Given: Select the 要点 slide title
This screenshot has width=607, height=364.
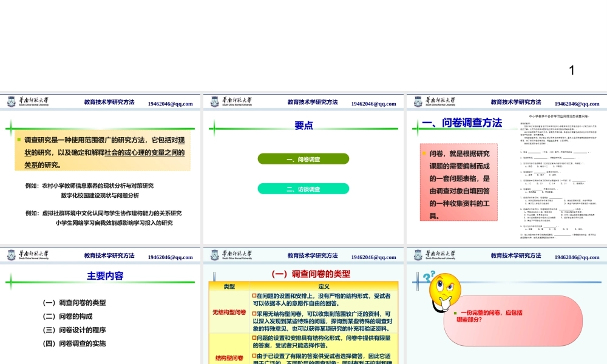Looking at the screenshot, I should point(303,124).
